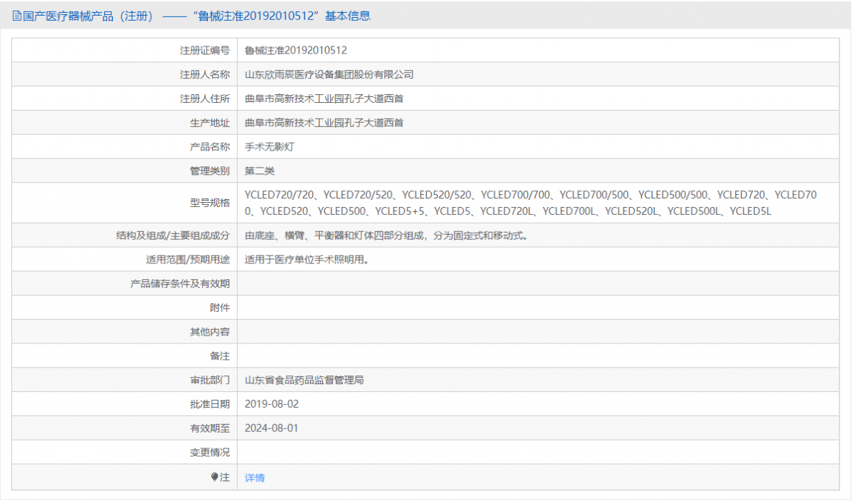The height and width of the screenshot is (504, 857).
Task: Select the 备注 label
Action: [220, 356]
